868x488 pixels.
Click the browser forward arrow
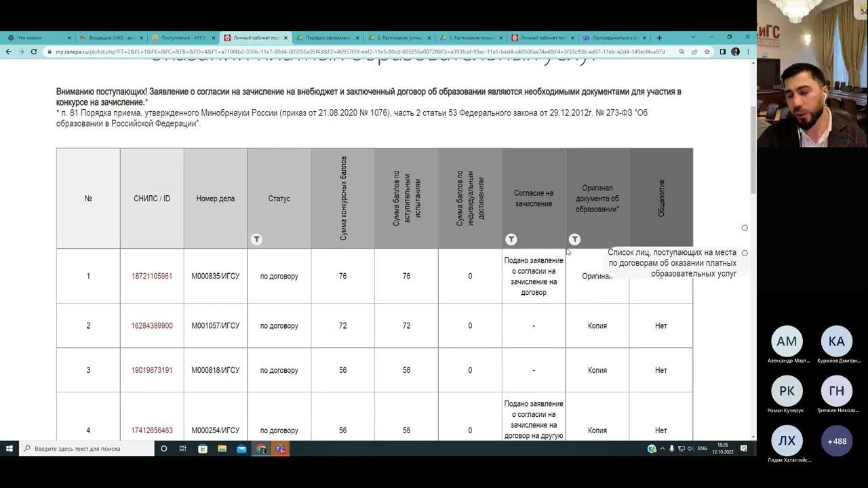click(21, 52)
